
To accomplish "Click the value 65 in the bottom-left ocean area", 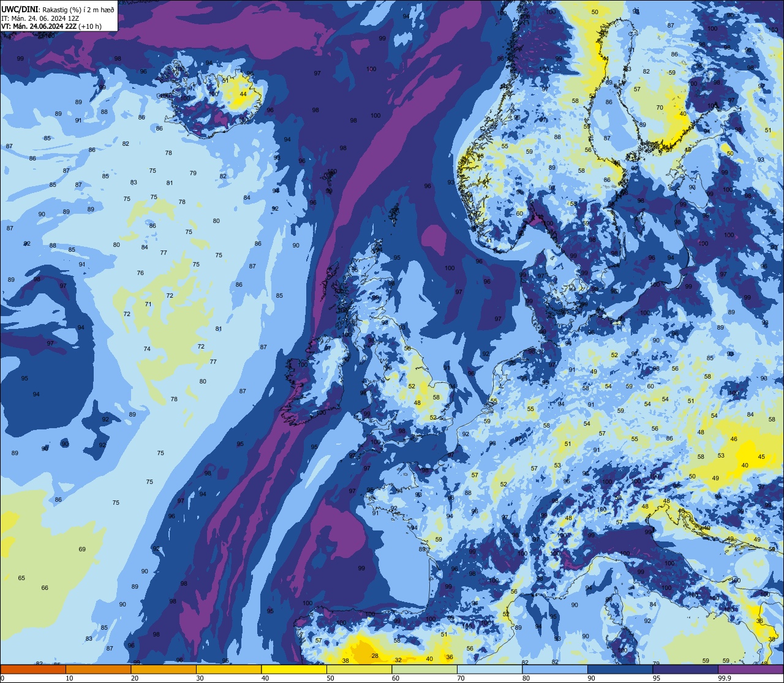I will tap(21, 578).
